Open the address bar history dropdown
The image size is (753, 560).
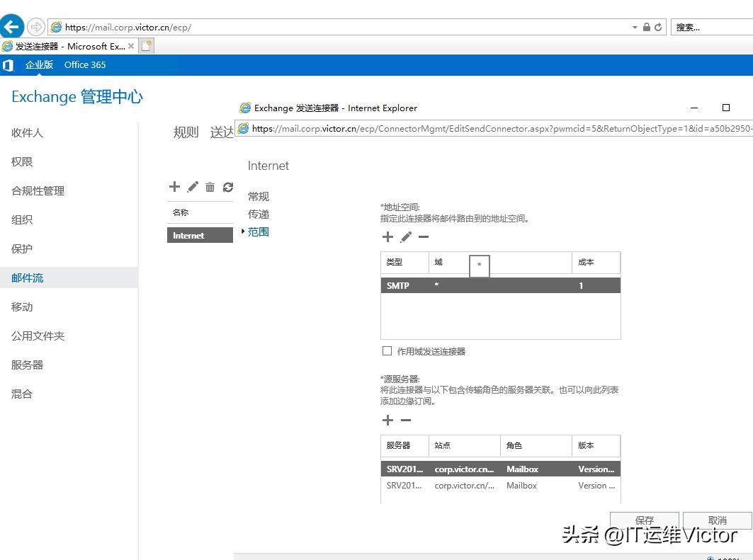635,26
